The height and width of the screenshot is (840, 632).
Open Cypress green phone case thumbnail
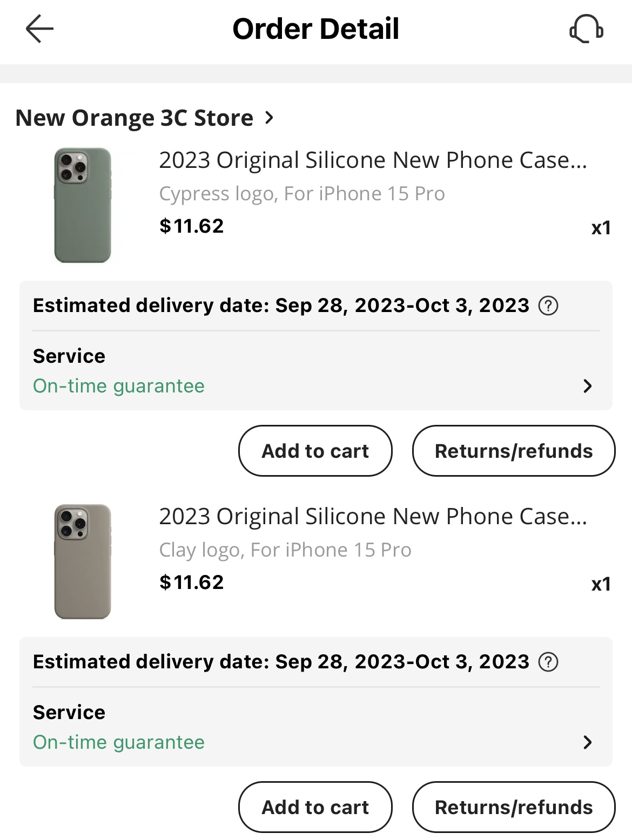click(83, 205)
